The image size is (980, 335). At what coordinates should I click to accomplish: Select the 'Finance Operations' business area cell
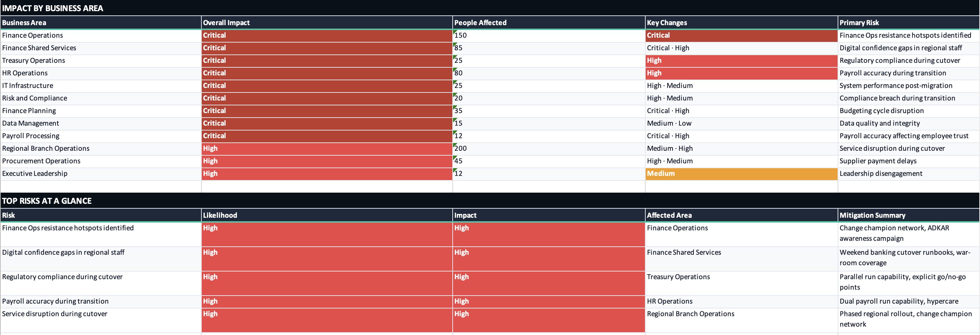(x=101, y=35)
